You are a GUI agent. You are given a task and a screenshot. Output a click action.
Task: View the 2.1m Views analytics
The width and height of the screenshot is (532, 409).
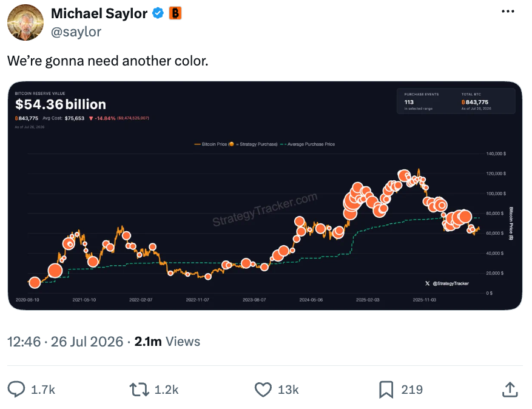click(167, 342)
